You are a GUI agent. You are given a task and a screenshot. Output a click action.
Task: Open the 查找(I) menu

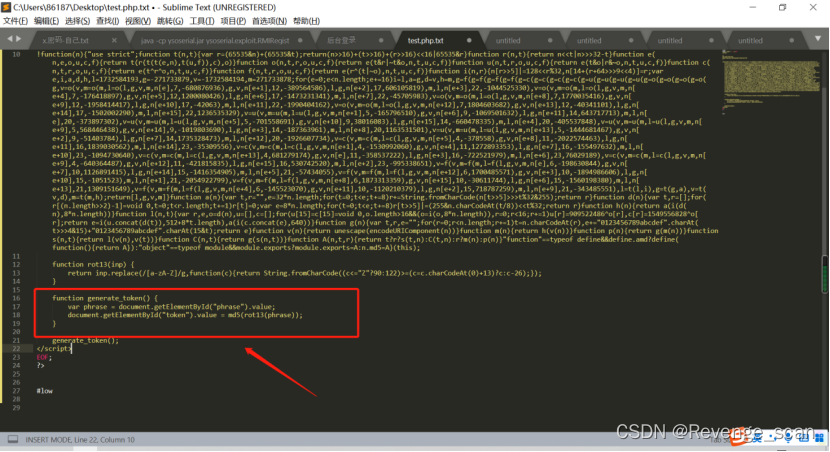pos(107,21)
